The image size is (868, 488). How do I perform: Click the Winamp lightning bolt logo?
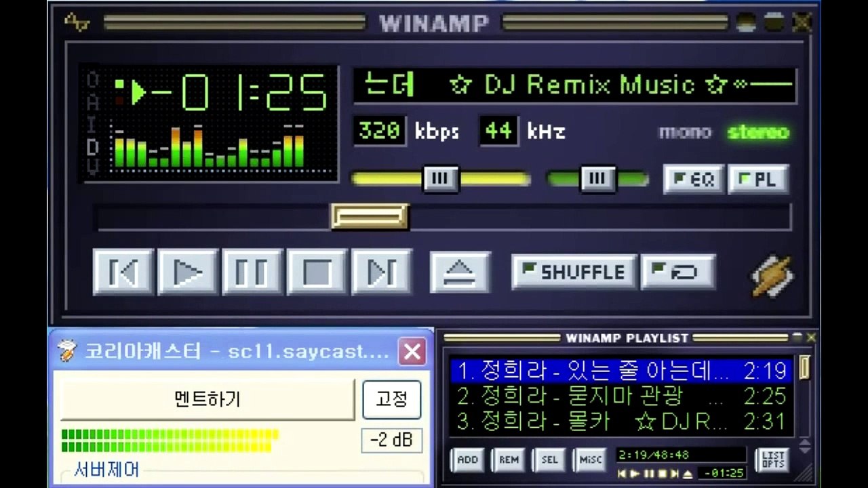(772, 275)
